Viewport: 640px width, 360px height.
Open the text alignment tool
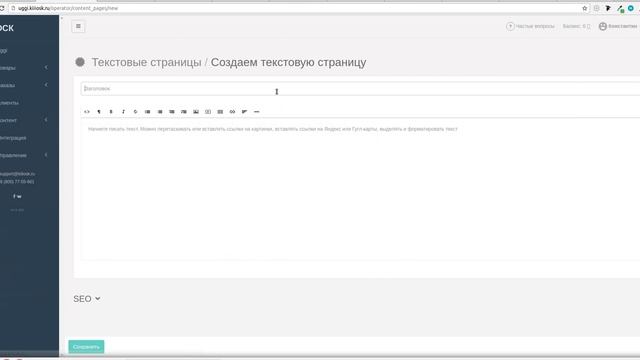tap(244, 112)
